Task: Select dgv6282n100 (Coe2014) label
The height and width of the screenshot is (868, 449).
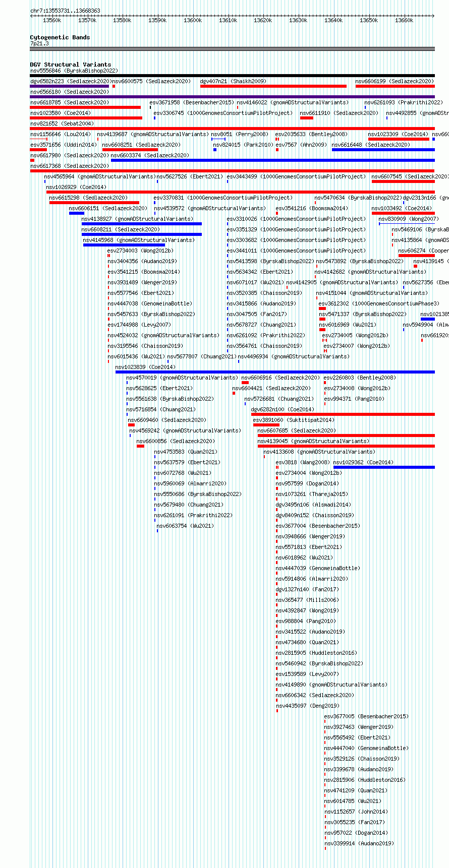Action: point(283,409)
